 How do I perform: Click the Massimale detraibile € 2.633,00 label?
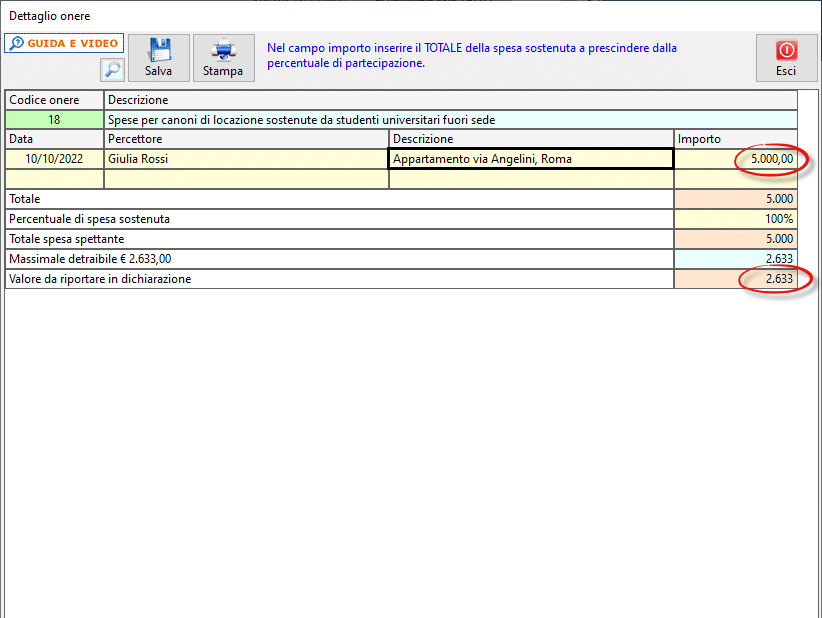(90, 258)
